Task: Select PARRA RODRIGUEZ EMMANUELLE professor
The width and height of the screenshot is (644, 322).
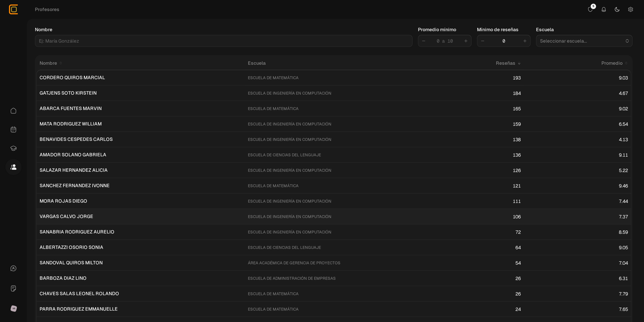Action: pyautogui.click(x=334, y=309)
